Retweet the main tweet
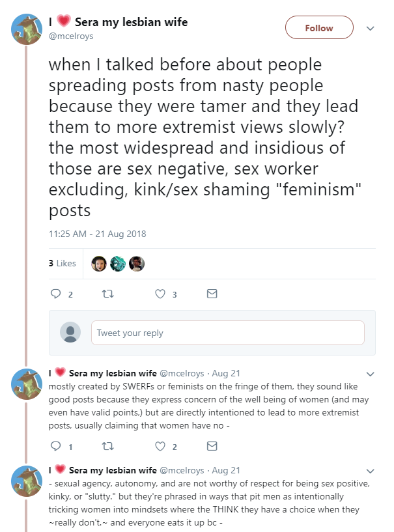The image size is (394, 532). point(108,294)
